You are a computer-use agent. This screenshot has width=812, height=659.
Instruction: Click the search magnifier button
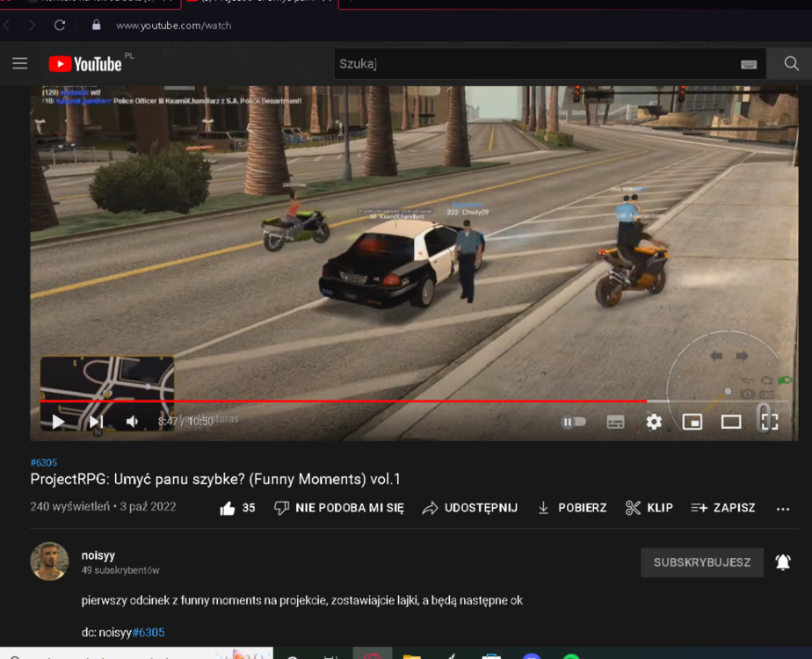point(791,63)
